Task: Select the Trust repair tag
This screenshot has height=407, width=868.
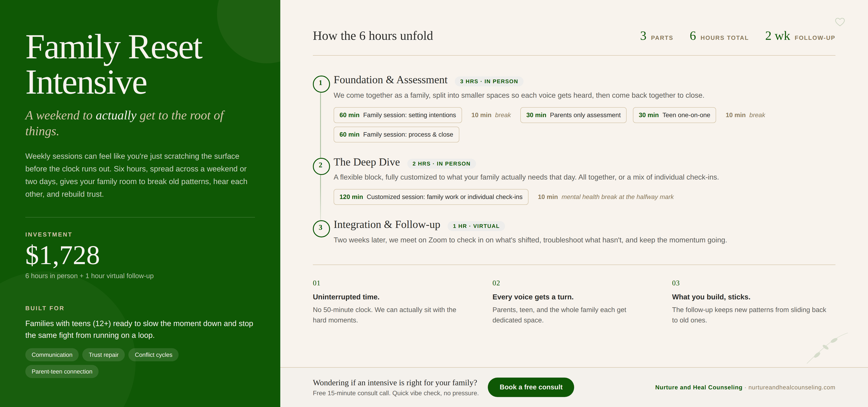Action: pos(103,355)
